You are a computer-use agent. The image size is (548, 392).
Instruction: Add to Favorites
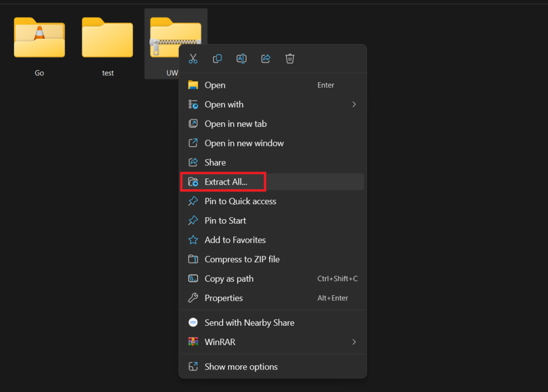tap(235, 240)
